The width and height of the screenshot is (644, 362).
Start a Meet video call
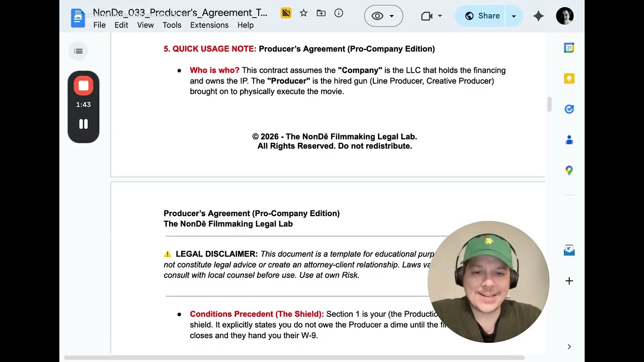click(x=427, y=16)
